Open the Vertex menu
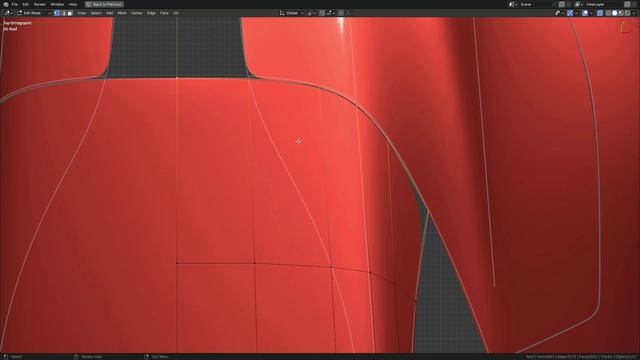This screenshot has width=640, height=360. tap(136, 13)
